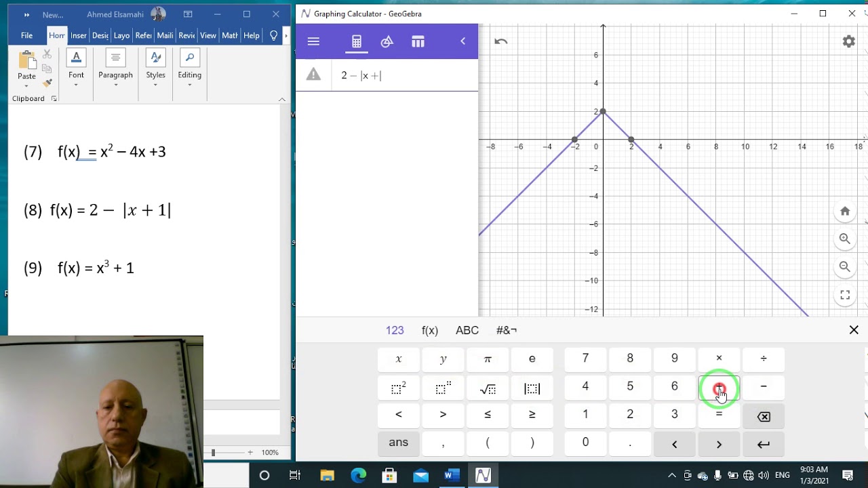Close the on-screen keyboard
Viewport: 868px width, 488px height.
pyautogui.click(x=854, y=330)
